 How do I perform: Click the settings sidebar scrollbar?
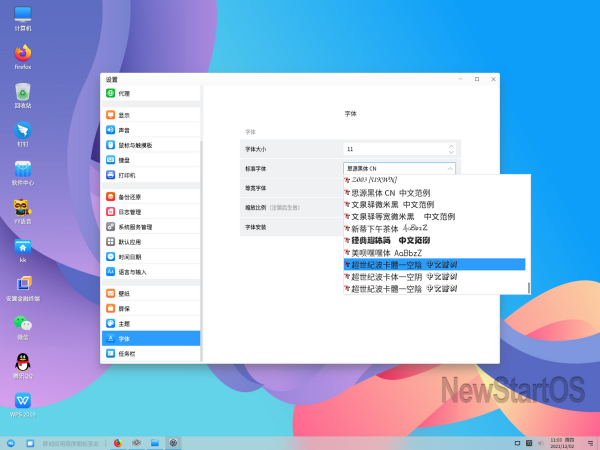coord(201,251)
